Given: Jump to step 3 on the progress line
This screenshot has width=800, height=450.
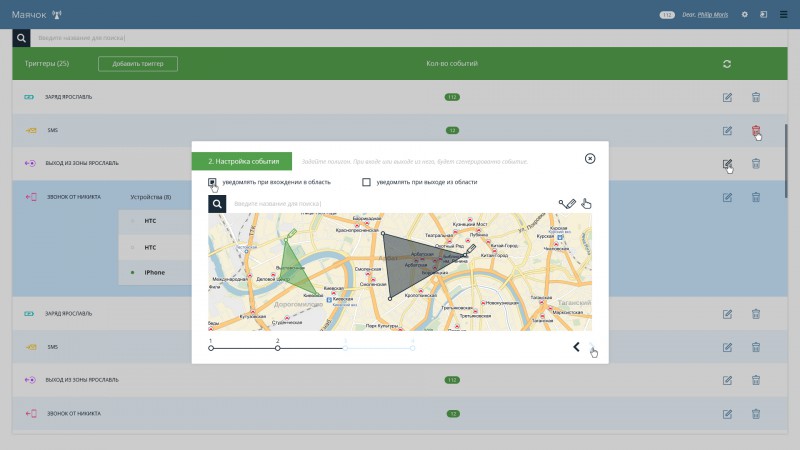Looking at the screenshot, I should pyautogui.click(x=345, y=348).
